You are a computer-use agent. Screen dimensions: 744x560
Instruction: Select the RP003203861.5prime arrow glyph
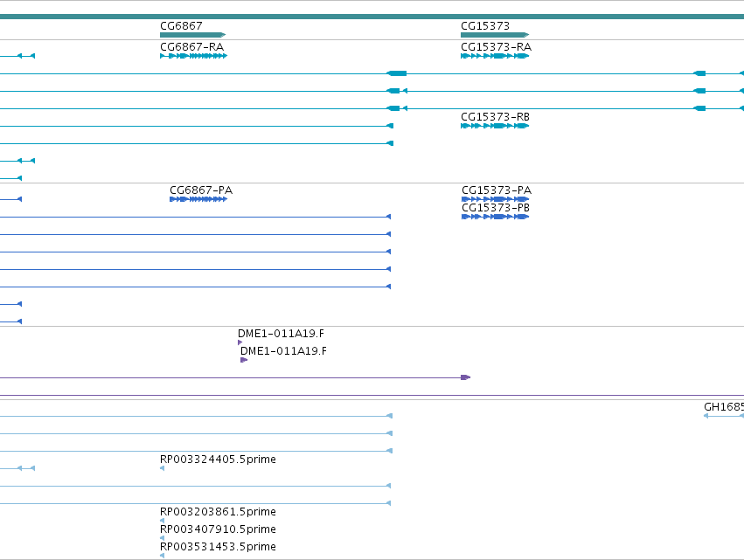point(163,521)
